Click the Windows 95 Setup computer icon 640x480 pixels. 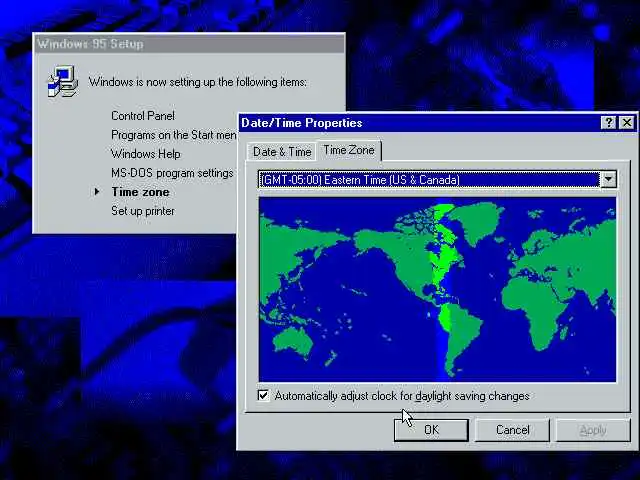[62, 81]
